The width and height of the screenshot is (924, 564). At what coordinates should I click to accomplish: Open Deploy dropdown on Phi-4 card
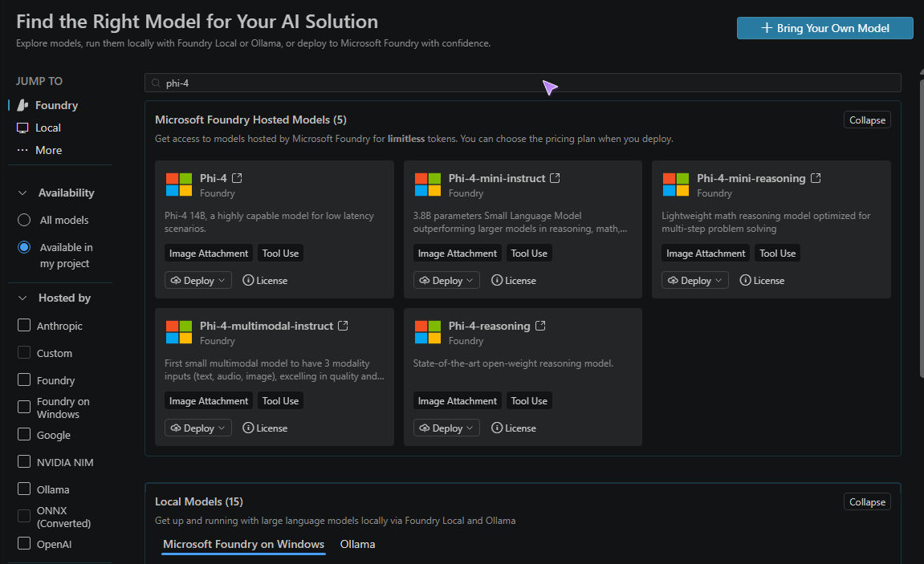(x=198, y=280)
